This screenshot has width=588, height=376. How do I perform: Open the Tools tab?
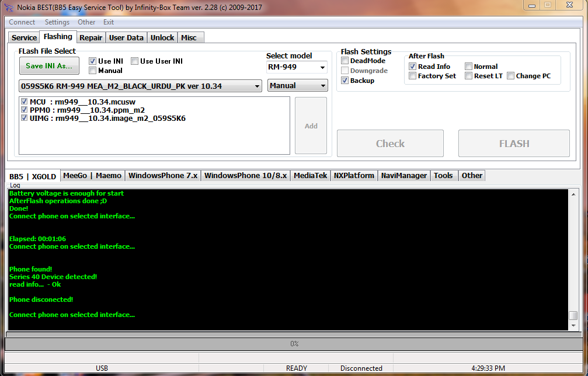click(443, 175)
